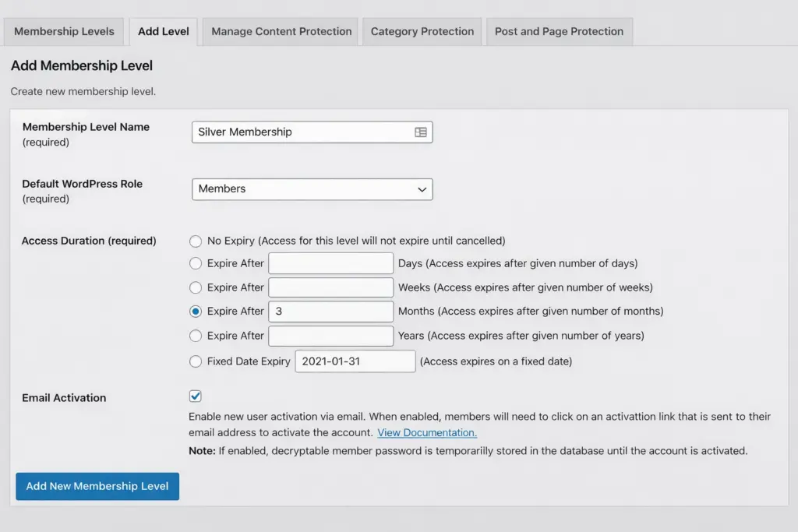Image resolution: width=798 pixels, height=532 pixels.
Task: Select Expire After Days radio button
Action: [196, 264]
